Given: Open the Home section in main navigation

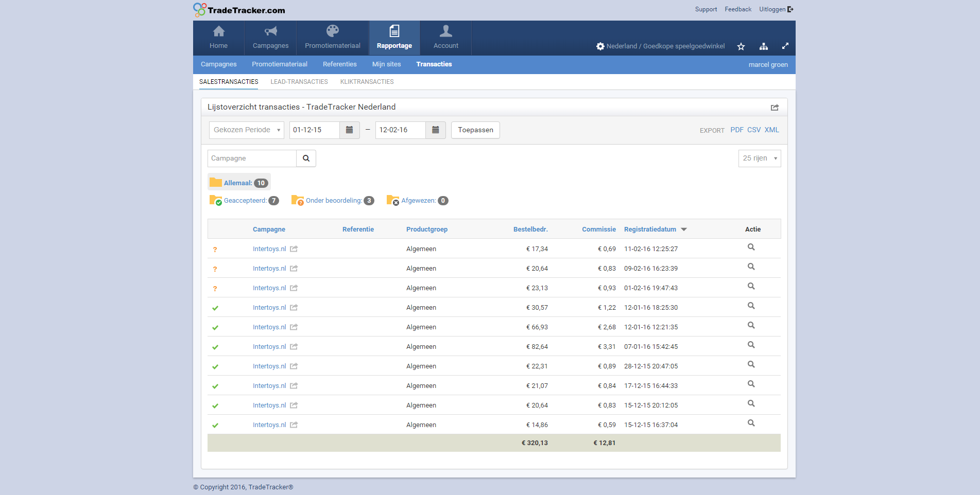Looking at the screenshot, I should [218, 38].
